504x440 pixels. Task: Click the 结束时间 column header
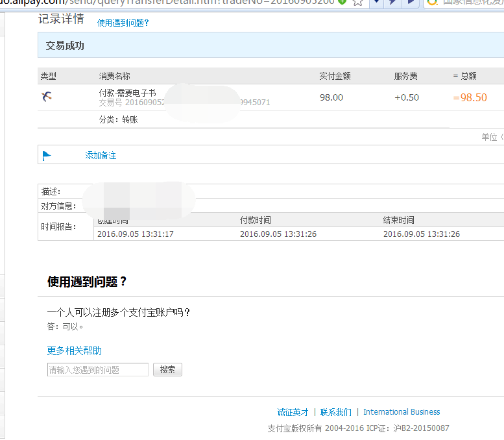pyautogui.click(x=398, y=220)
